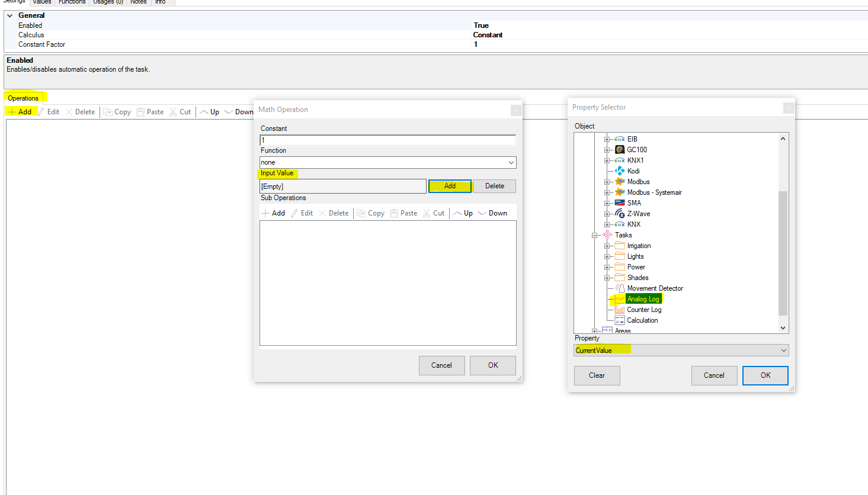Collapse the Tasks tree node
868x495 pixels.
tap(594, 236)
